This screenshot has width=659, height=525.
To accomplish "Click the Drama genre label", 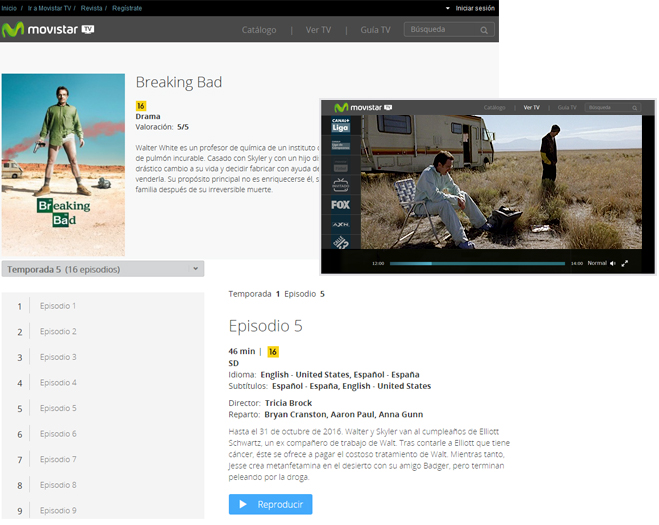I will coord(148,116).
